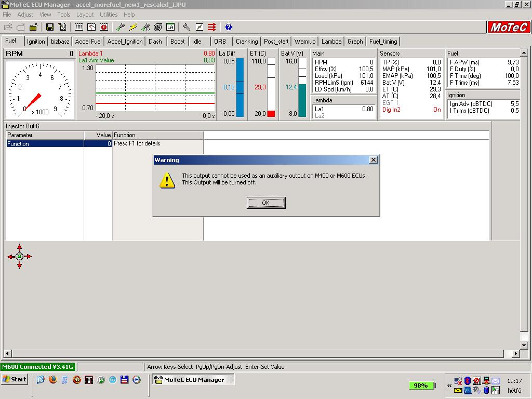Open the table view toolbar icon
Image resolution: width=532 pixels, height=399 pixels.
point(79,27)
